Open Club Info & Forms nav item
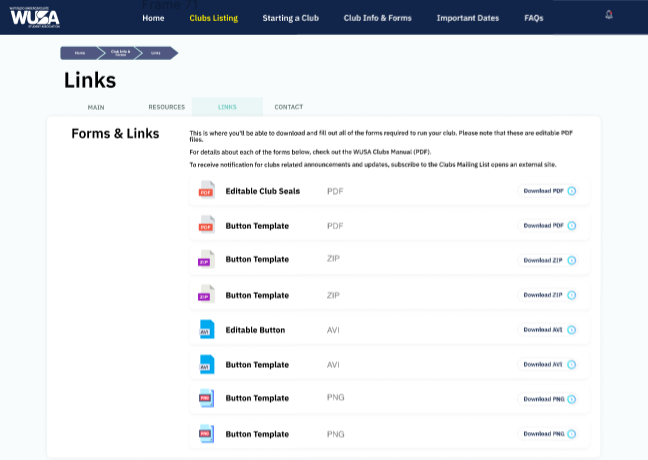Viewport: 648px width, 460px height. 377,18
